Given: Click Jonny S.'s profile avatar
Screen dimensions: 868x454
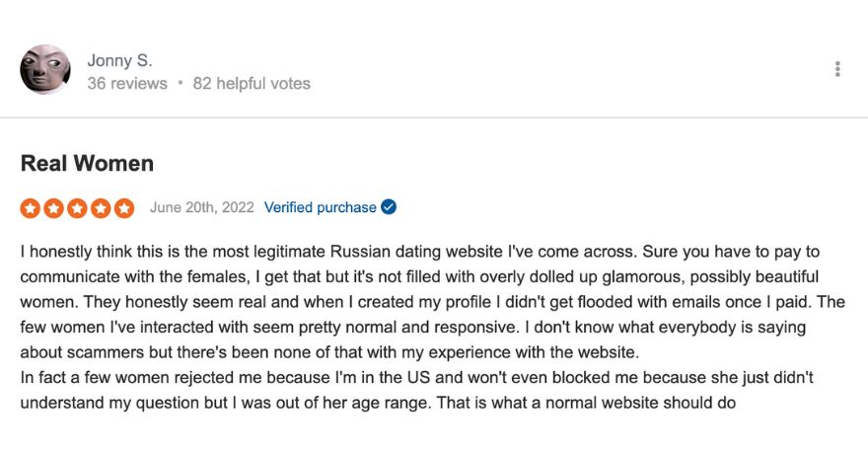Looking at the screenshot, I should pyautogui.click(x=45, y=69).
